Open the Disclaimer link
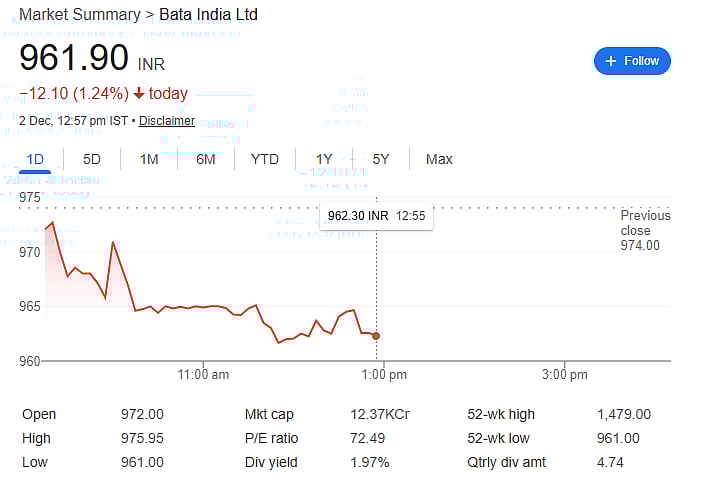The height and width of the screenshot is (491, 723). pyautogui.click(x=167, y=121)
